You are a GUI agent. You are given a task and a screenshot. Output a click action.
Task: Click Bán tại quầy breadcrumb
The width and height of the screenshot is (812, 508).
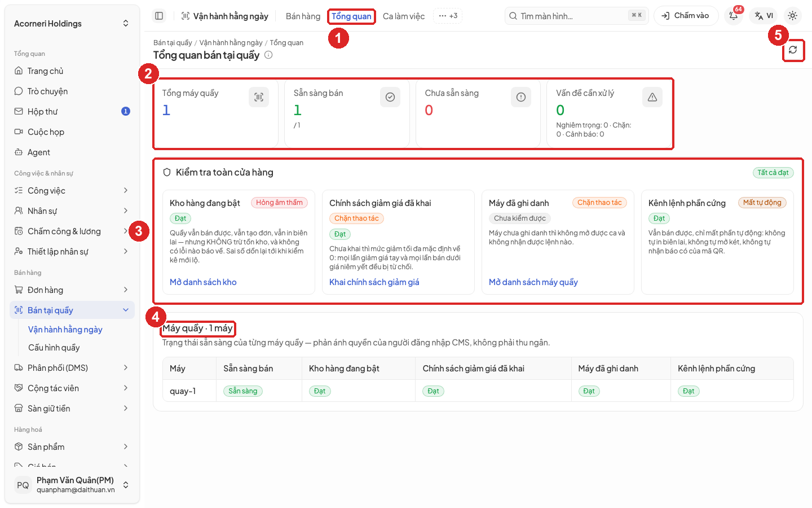[x=173, y=43]
